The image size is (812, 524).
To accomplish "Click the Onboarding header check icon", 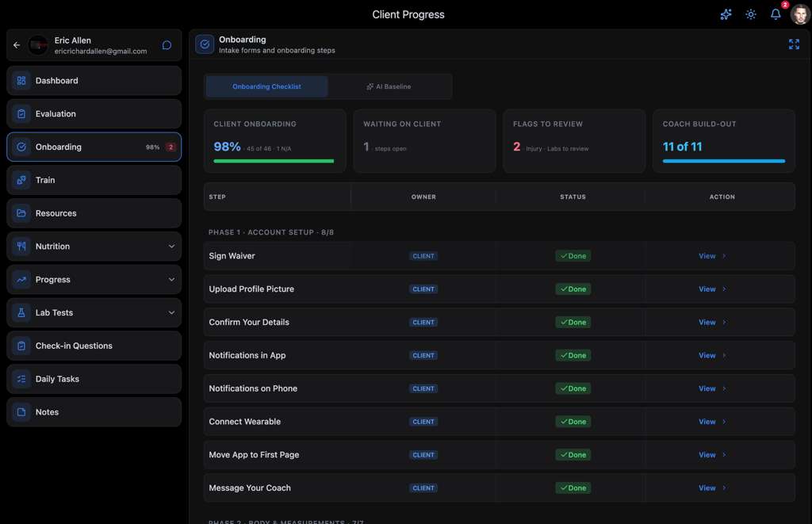I will point(205,44).
